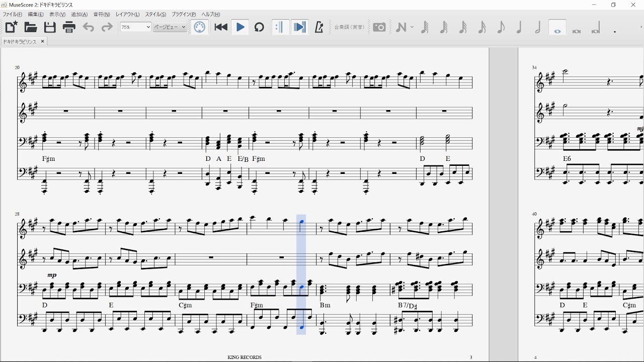Open the ページビュー view mode dropdown

[170, 27]
